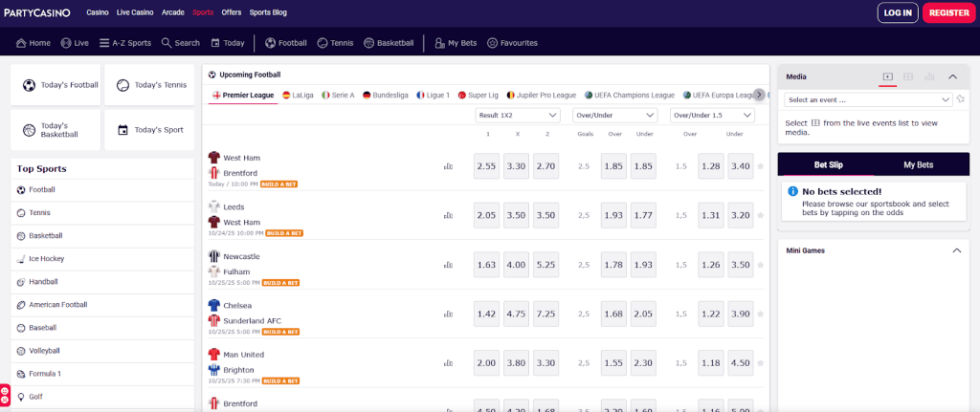Open the Today's Sport tile
The image size is (980, 412).
tap(149, 130)
